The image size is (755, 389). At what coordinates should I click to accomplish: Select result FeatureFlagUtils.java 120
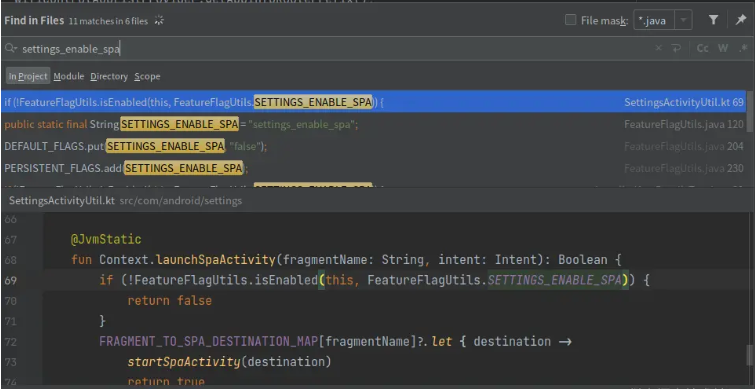(374, 124)
